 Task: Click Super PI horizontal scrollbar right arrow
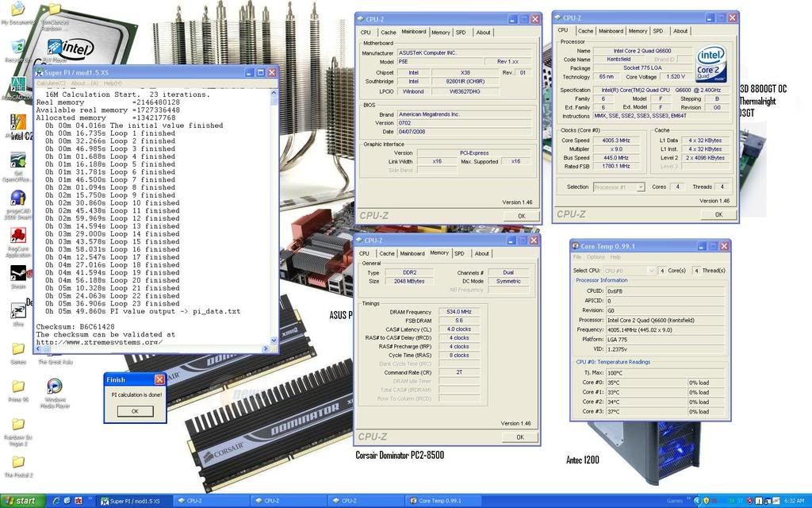[266, 348]
